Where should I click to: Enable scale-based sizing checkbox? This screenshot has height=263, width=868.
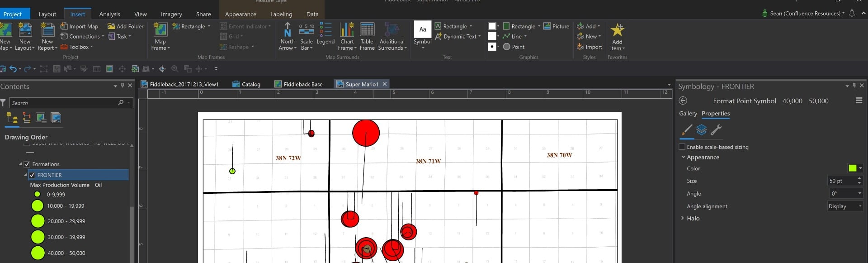click(x=682, y=147)
